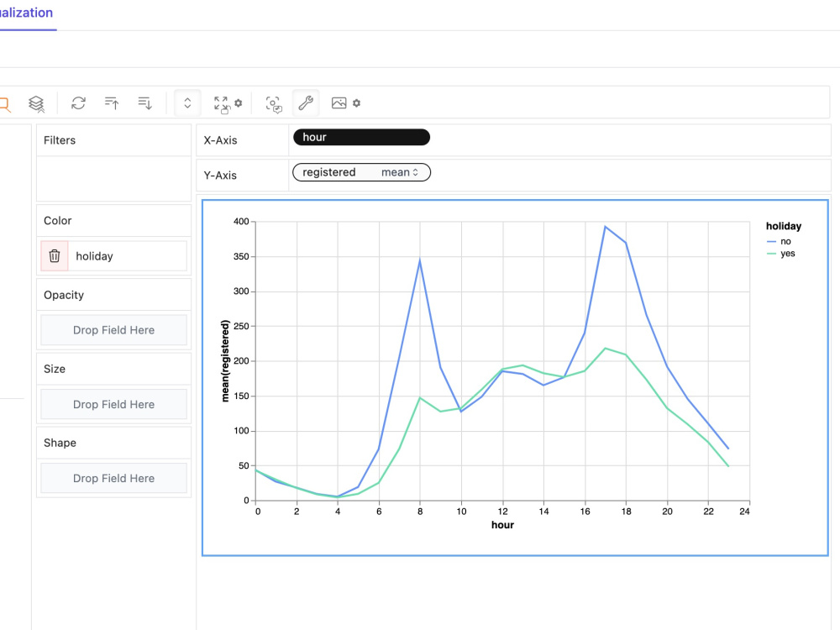This screenshot has width=840, height=630.
Task: Click Shape Drop Field Here area
Action: 113,479
